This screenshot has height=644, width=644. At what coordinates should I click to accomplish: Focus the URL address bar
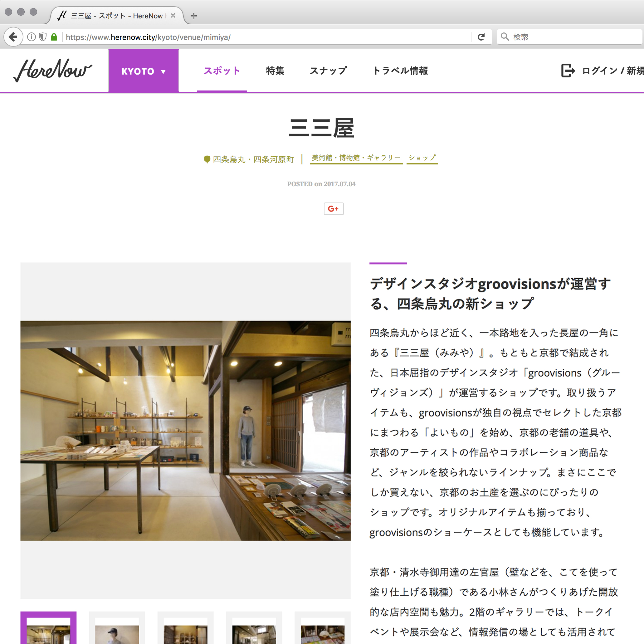pyautogui.click(x=267, y=37)
